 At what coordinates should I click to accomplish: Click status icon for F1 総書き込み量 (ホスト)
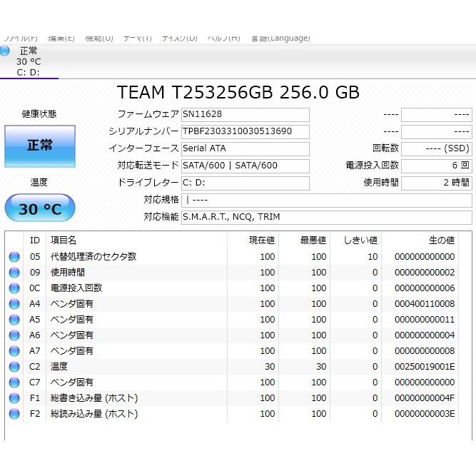click(14, 398)
